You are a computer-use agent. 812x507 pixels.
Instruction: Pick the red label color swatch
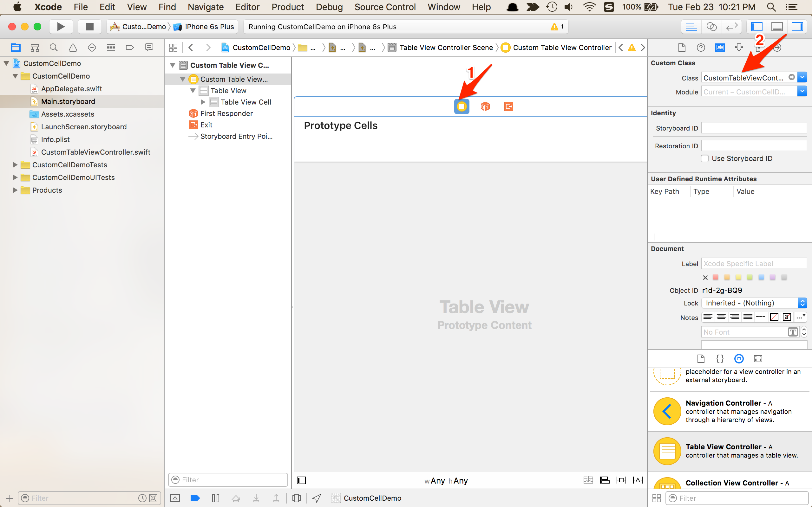715,277
